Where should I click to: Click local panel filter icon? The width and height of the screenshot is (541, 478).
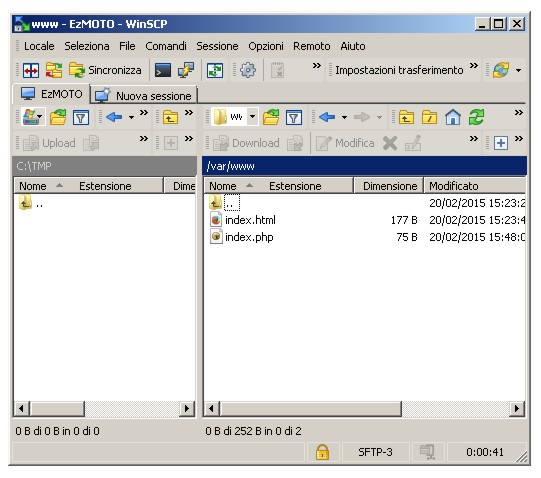[81, 117]
